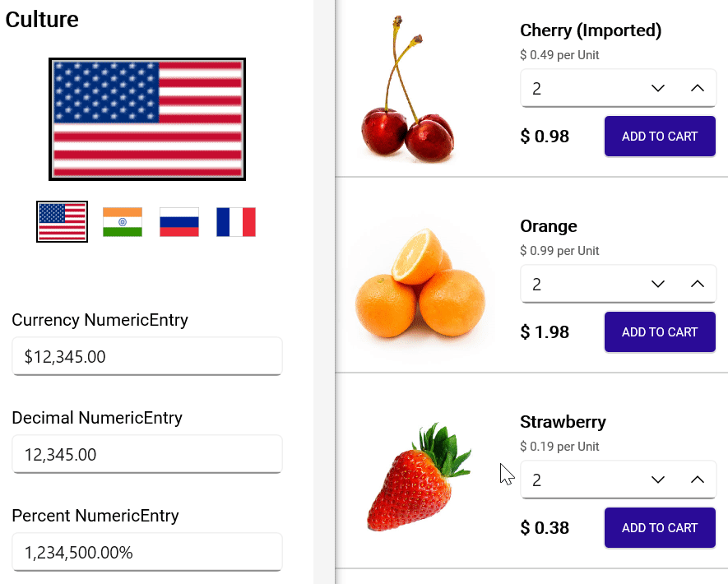This screenshot has height=584, width=728.
Task: Focus the Decimal NumericEntry field
Action: (x=147, y=455)
